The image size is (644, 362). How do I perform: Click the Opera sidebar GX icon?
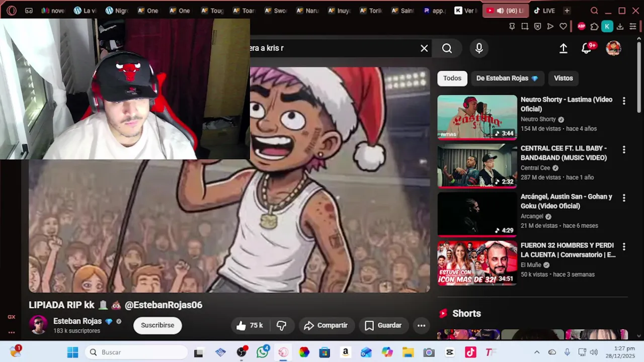(11, 317)
